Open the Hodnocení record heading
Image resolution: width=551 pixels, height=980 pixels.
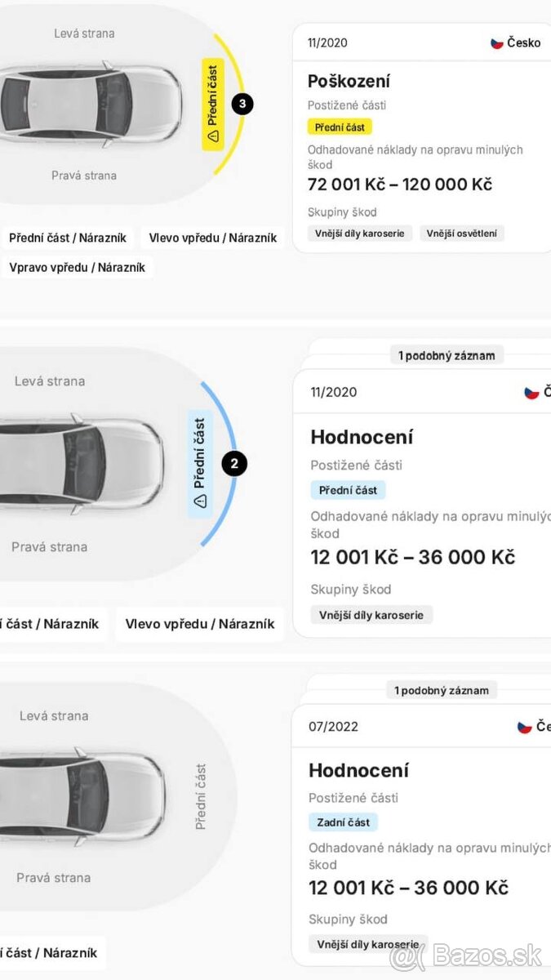point(362,437)
